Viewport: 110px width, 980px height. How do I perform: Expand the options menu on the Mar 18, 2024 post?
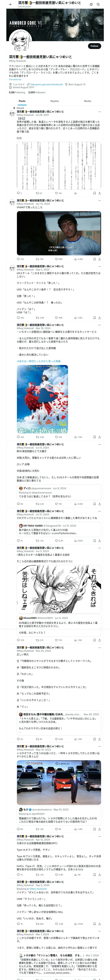coord(100,325)
